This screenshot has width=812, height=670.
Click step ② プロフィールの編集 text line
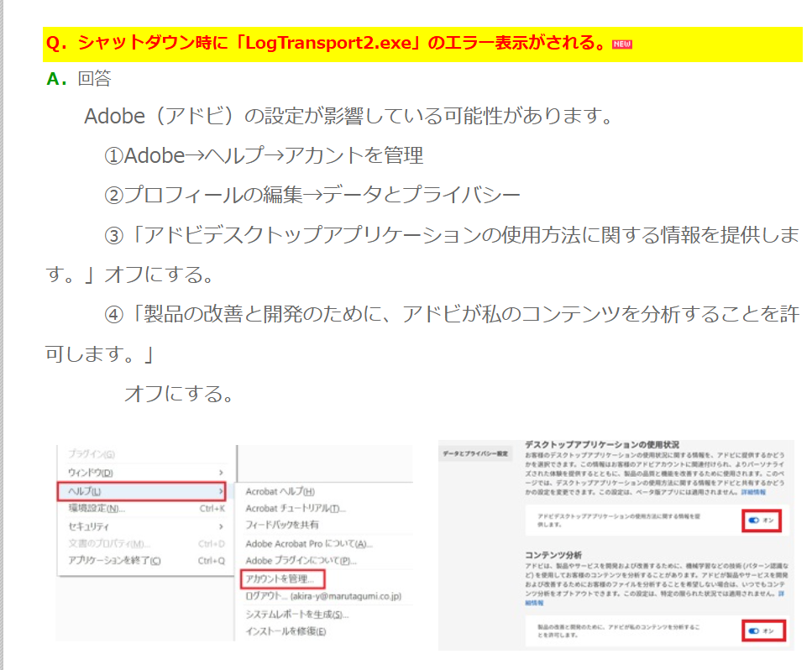tap(312, 195)
